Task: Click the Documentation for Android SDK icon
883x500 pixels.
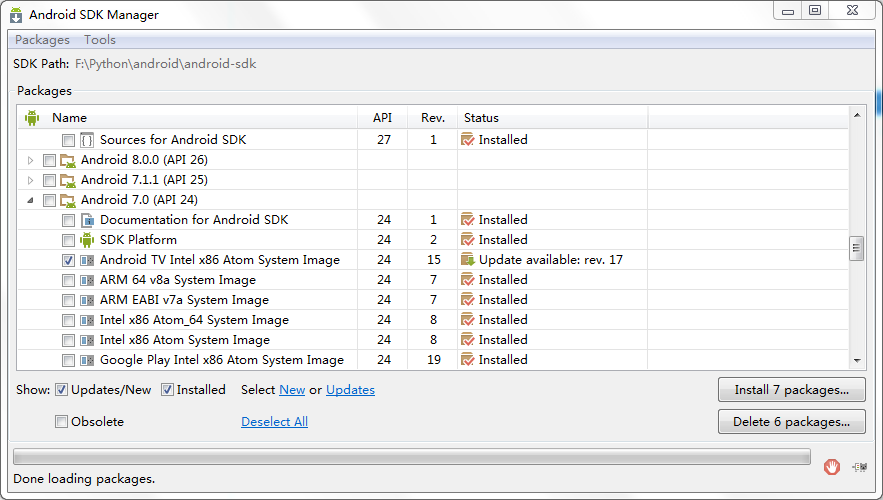Action: [87, 220]
